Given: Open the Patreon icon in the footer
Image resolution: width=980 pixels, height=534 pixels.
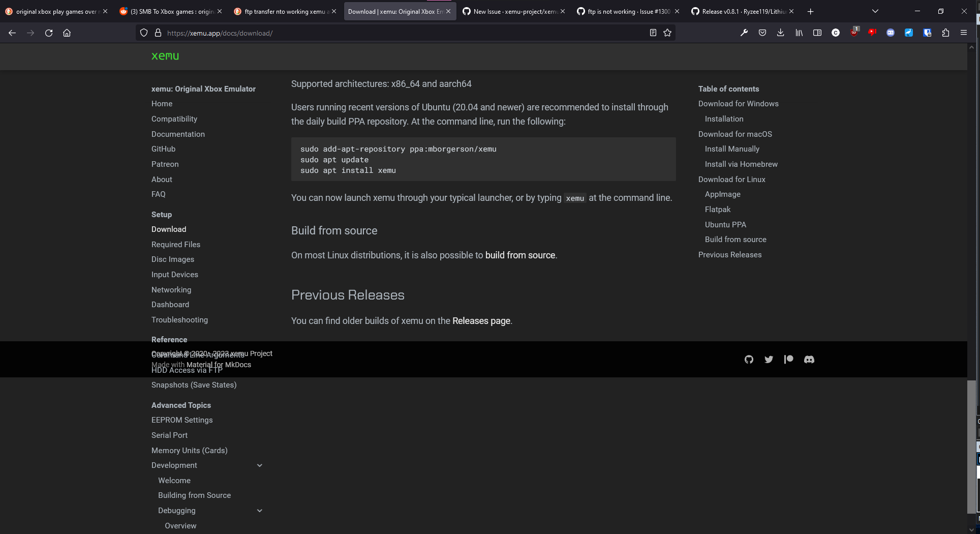Looking at the screenshot, I should coord(788,359).
